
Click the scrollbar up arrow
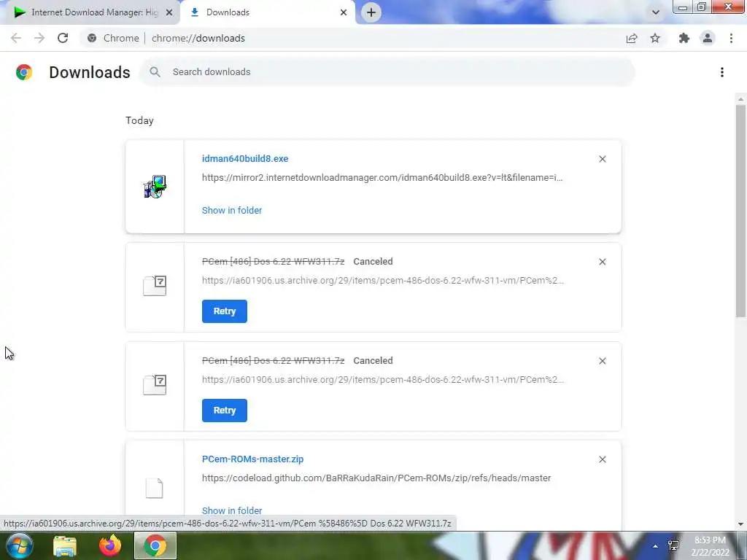point(740,99)
